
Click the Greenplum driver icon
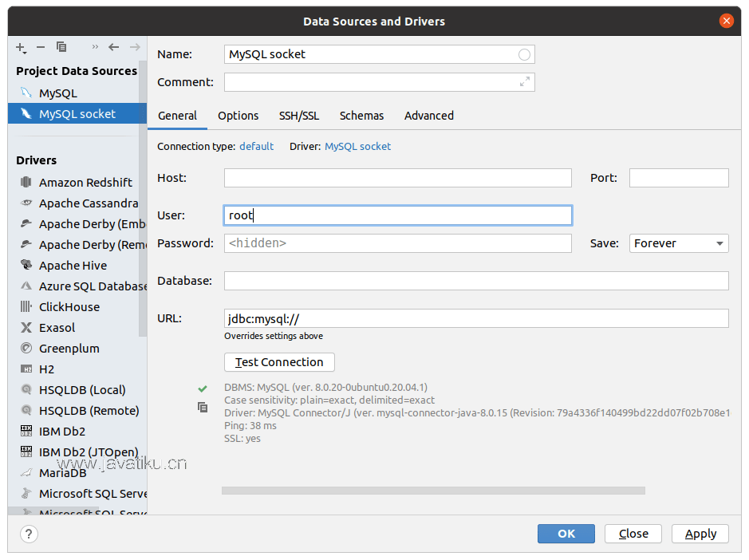pos(26,348)
